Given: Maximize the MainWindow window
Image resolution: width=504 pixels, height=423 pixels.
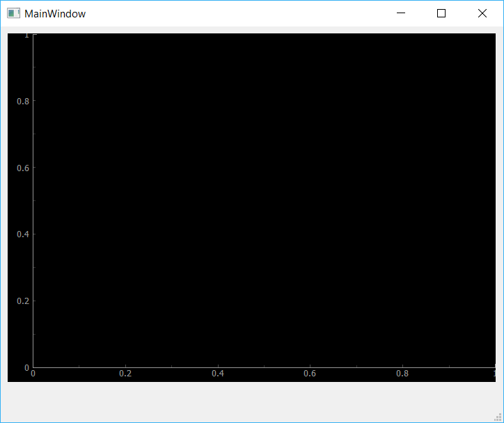Looking at the screenshot, I should tap(441, 13).
